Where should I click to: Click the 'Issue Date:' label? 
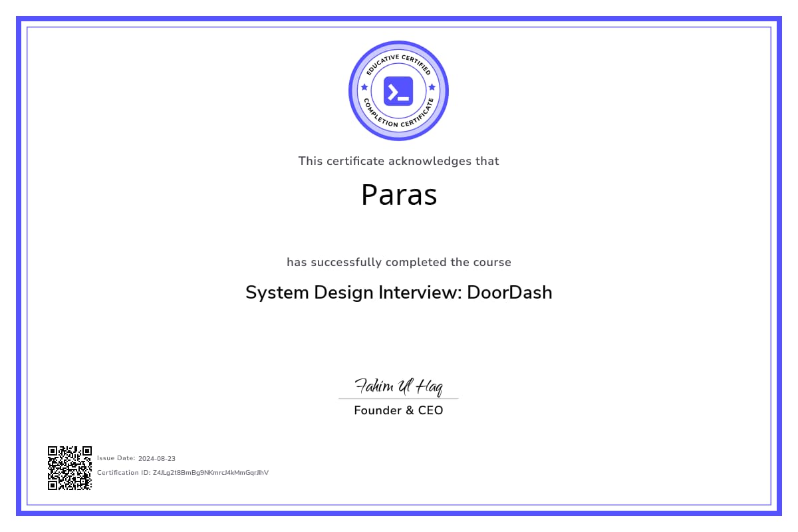[x=116, y=458]
